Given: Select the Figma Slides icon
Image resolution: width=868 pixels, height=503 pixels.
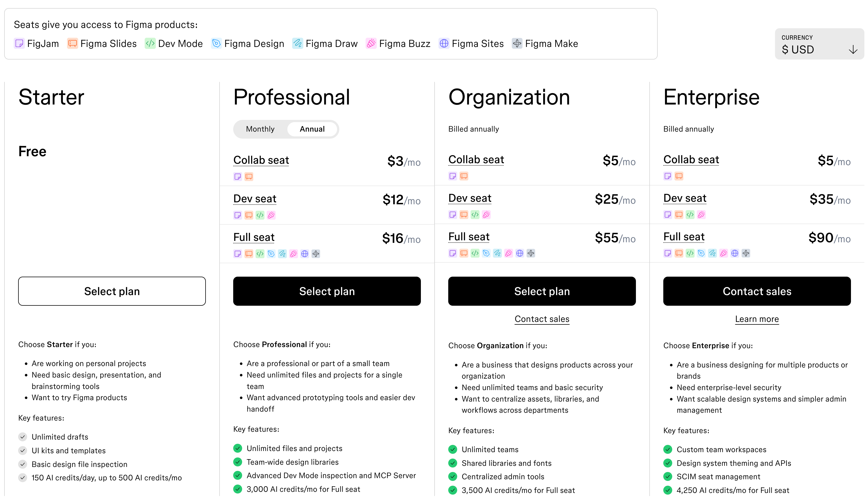Looking at the screenshot, I should (x=72, y=43).
